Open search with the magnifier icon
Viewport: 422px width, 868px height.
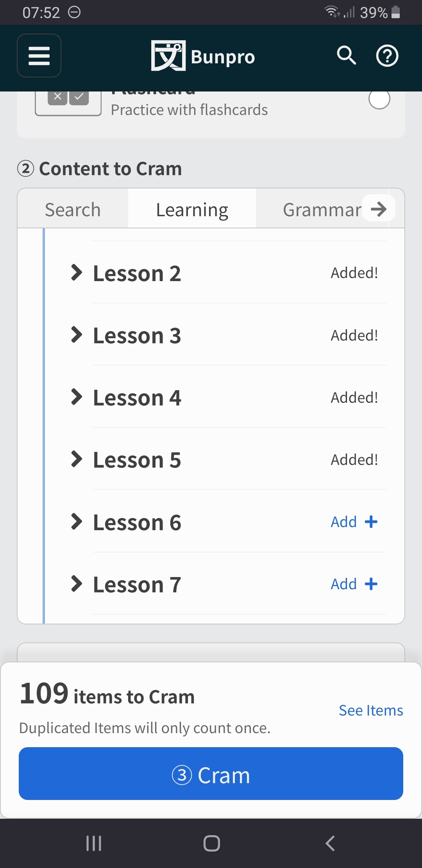(x=346, y=55)
